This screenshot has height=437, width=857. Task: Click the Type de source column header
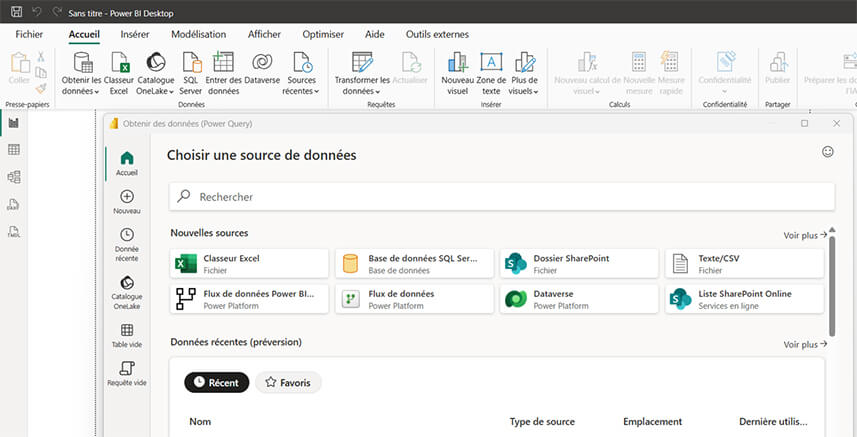click(x=542, y=422)
